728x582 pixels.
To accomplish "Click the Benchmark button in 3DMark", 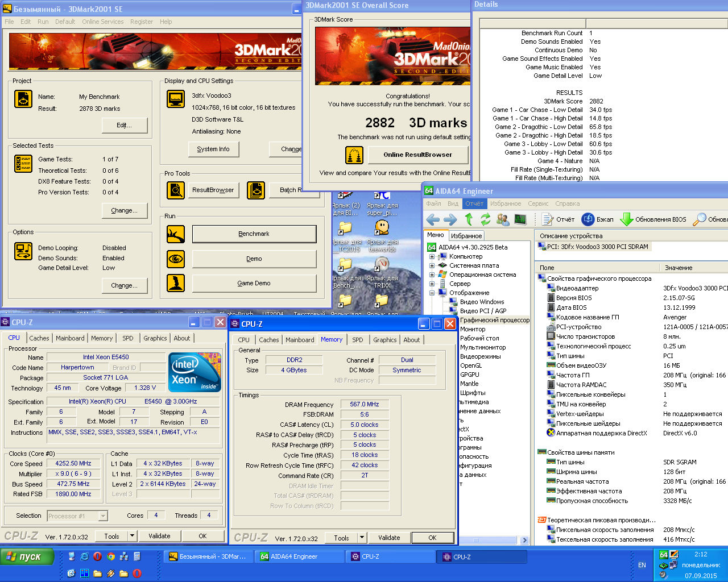I will [254, 234].
